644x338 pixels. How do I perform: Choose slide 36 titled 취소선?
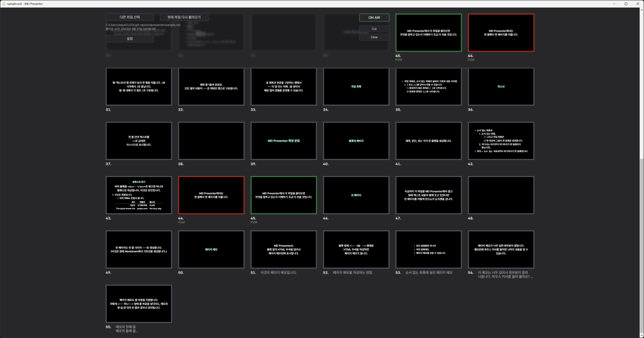[501, 86]
